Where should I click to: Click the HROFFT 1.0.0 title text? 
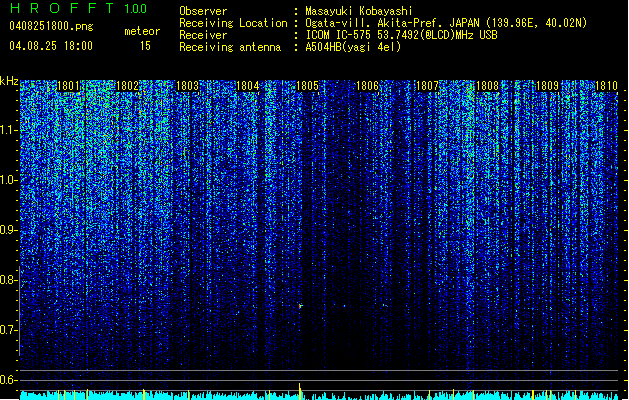tap(79, 8)
